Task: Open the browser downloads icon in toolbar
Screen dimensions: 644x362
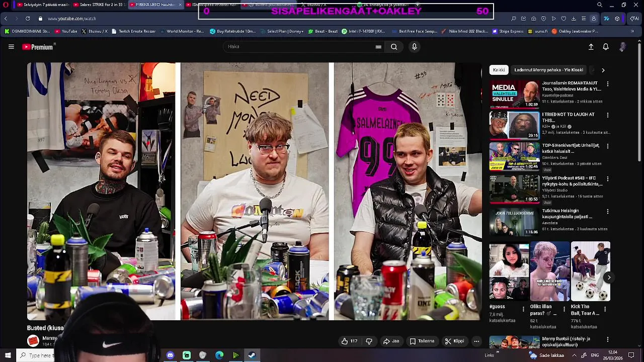Action: [x=574, y=19]
